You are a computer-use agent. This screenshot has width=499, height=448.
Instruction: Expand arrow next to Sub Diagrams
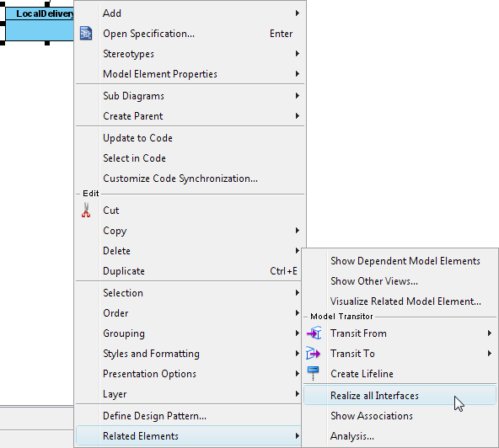[298, 95]
